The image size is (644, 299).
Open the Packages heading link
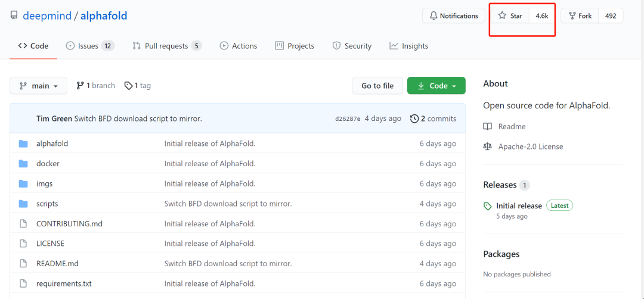pyautogui.click(x=501, y=254)
